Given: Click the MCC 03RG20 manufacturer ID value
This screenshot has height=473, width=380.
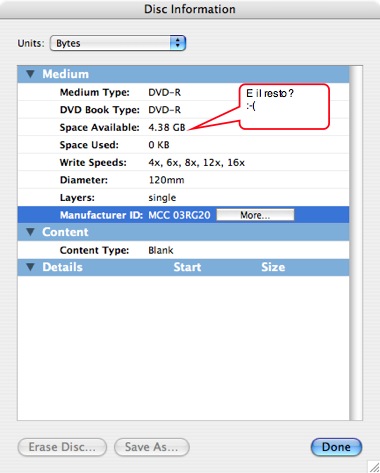Looking at the screenshot, I should tap(179, 215).
